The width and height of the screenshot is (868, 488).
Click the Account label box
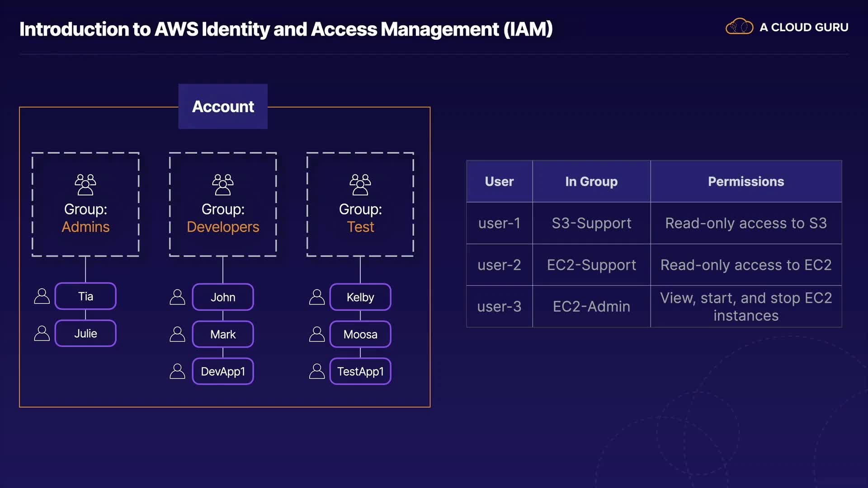[223, 107]
